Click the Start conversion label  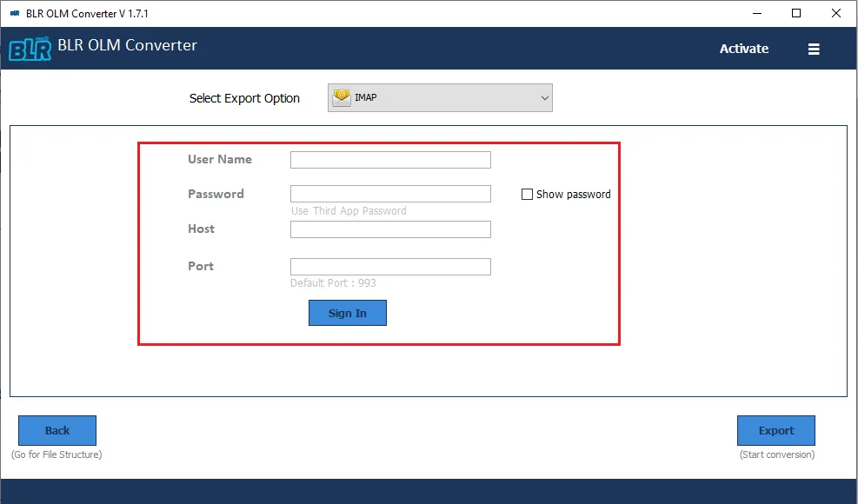click(775, 454)
